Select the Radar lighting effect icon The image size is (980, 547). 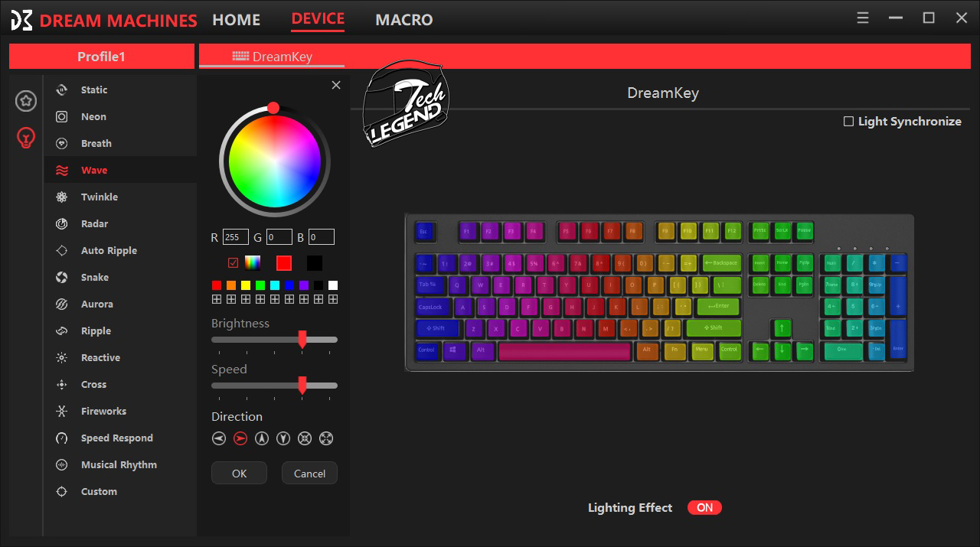62,223
